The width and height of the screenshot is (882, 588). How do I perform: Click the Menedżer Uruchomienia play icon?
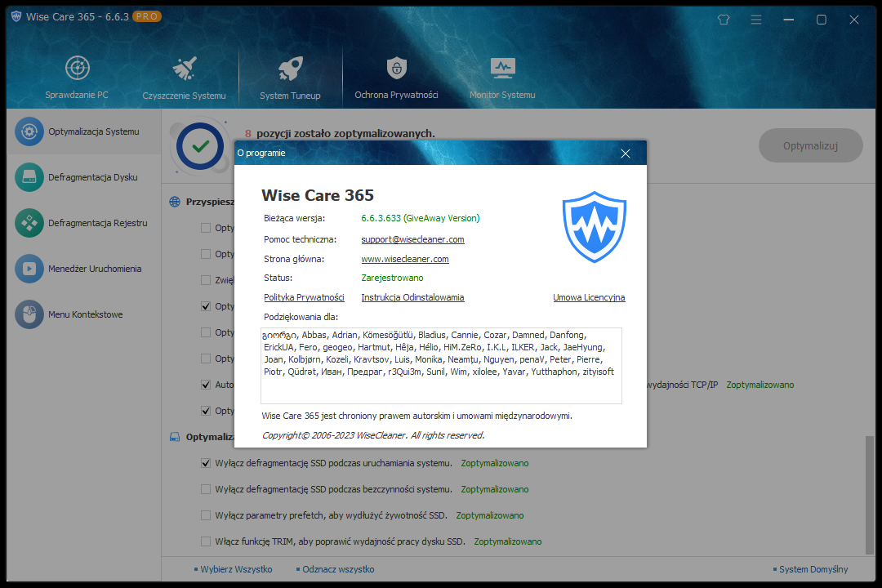tap(29, 269)
